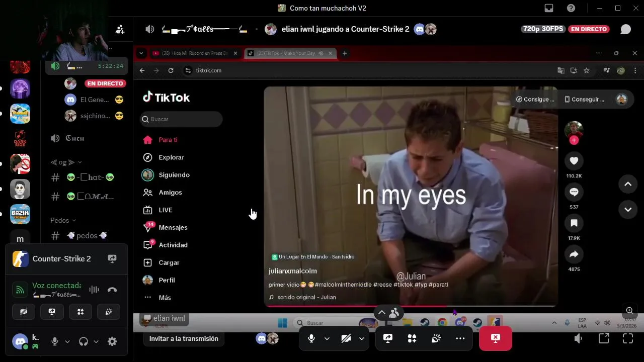Open the pedos text channel
The width and height of the screenshot is (644, 362).
pyautogui.click(x=88, y=235)
